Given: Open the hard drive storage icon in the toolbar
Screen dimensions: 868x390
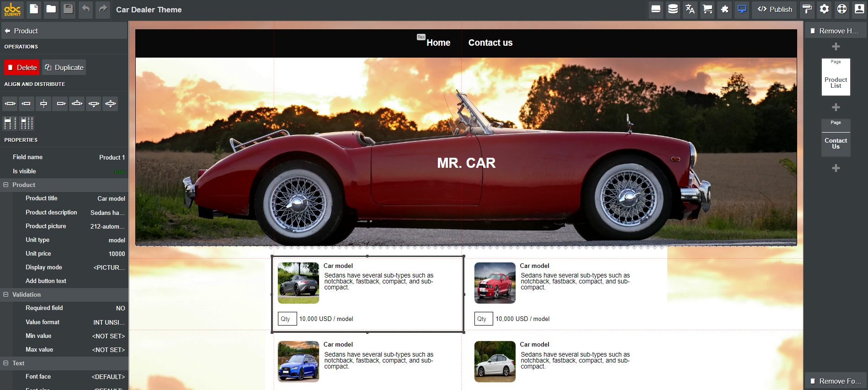Looking at the screenshot, I should click(x=656, y=9).
